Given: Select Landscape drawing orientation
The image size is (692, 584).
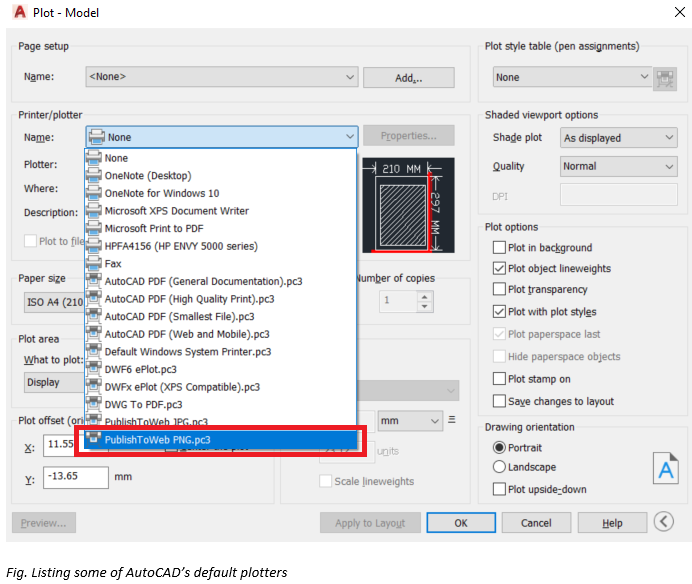Looking at the screenshot, I should (x=500, y=467).
